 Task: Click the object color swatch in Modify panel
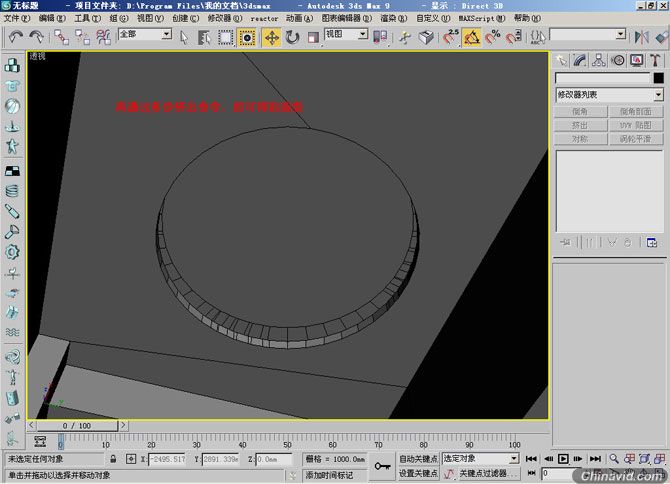pos(658,78)
